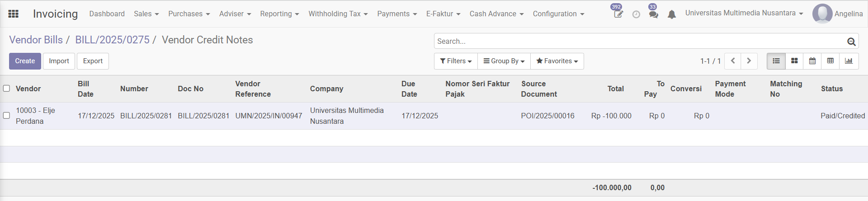This screenshot has height=201, width=868.
Task: Click into the Search input field
Action: click(637, 41)
